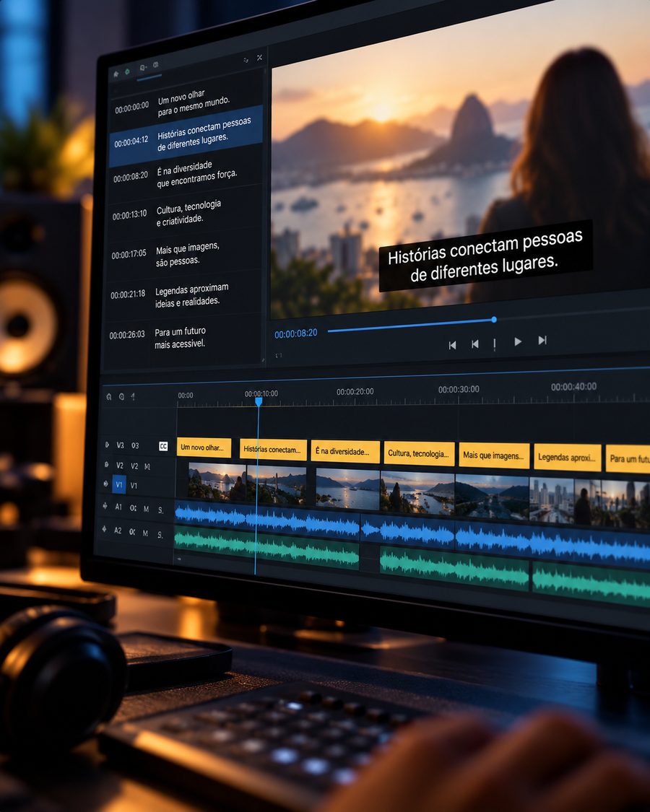This screenshot has width=650, height=812.
Task: Select video clip thumbnail under "É na diversidade"
Action: point(348,489)
